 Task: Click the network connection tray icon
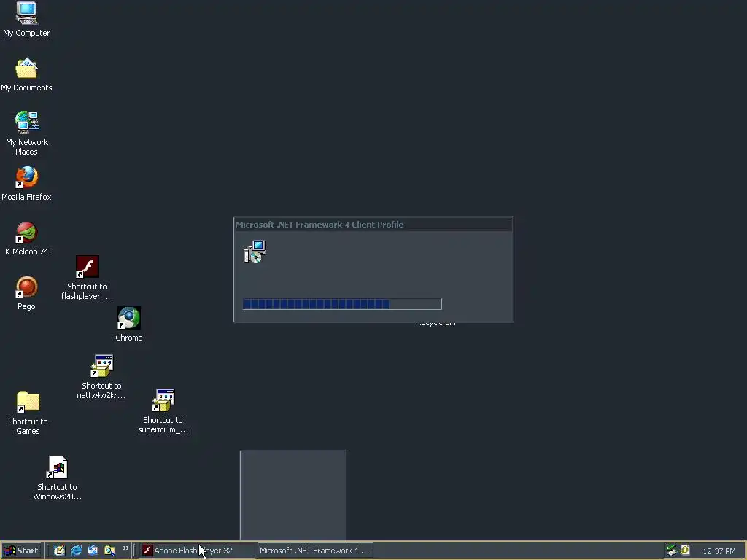(672, 551)
